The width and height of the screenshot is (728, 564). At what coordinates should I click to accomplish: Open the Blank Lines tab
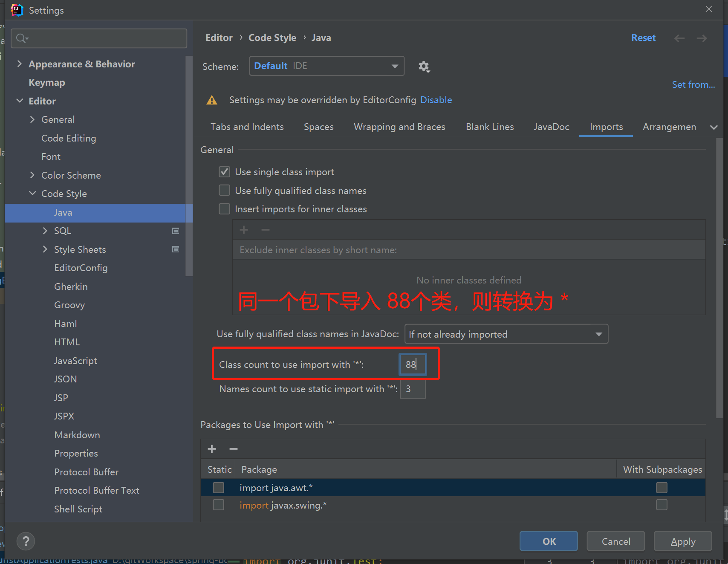[x=490, y=127]
